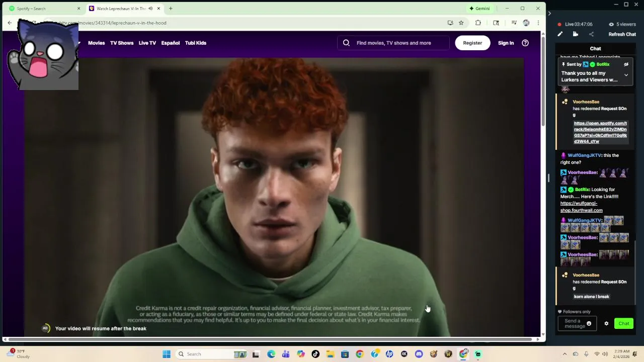Viewport: 644px width, 362px height.
Task: Open Discord from the taskbar
Action: tap(419, 354)
